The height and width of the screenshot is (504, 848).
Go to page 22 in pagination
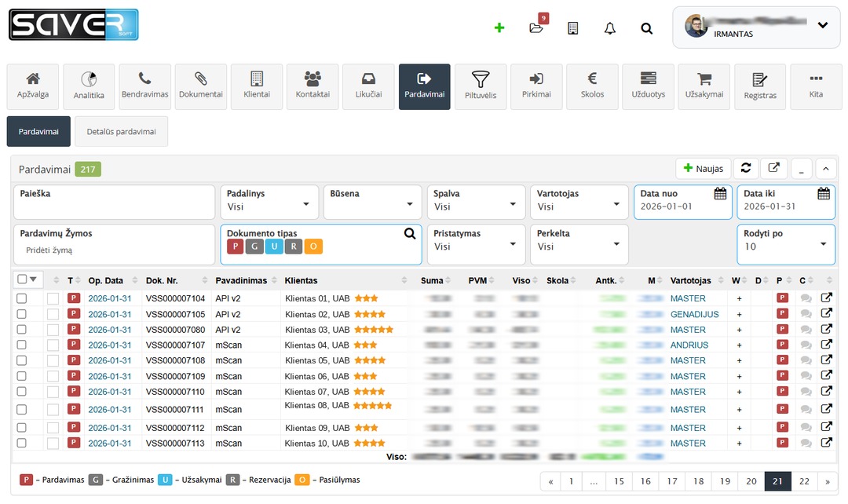point(804,481)
